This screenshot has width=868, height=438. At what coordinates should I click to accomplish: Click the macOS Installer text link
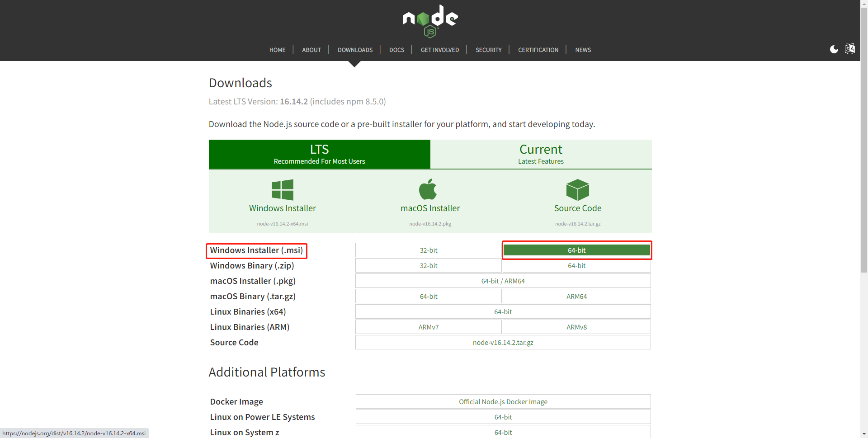[430, 208]
